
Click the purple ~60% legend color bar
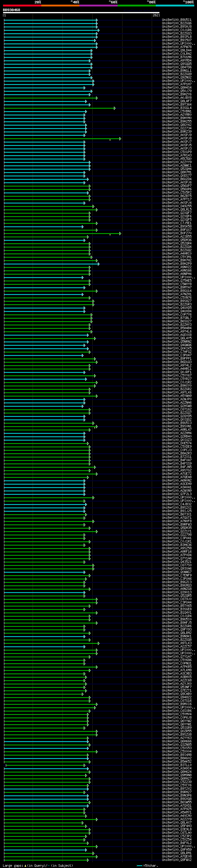click(x=98, y=6)
